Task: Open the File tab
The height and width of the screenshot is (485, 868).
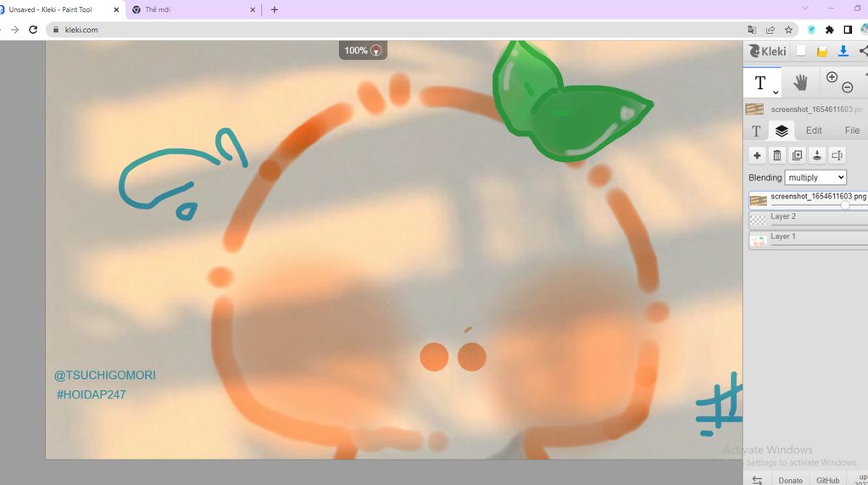Action: point(852,131)
